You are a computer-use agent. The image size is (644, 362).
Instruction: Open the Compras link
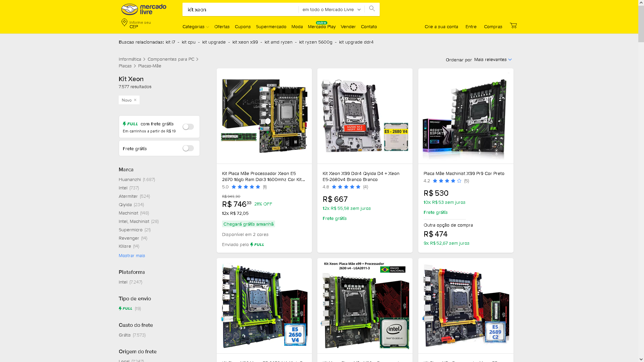point(493,27)
